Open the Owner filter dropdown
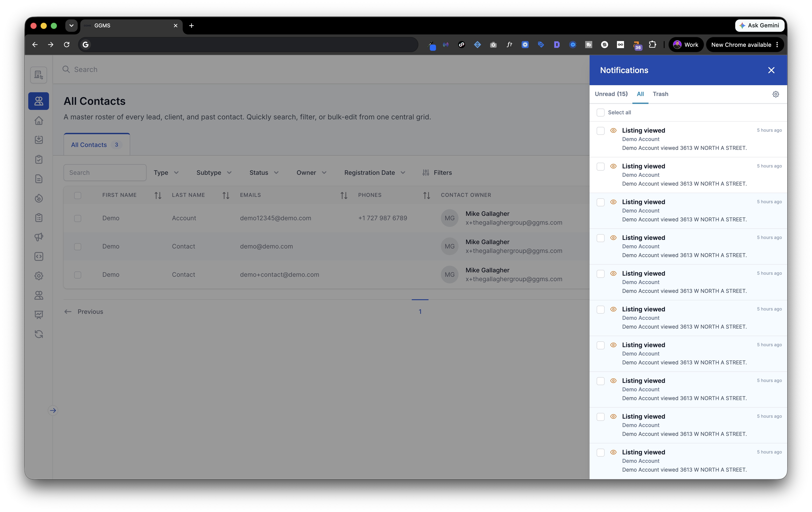The height and width of the screenshot is (512, 812). tap(311, 173)
